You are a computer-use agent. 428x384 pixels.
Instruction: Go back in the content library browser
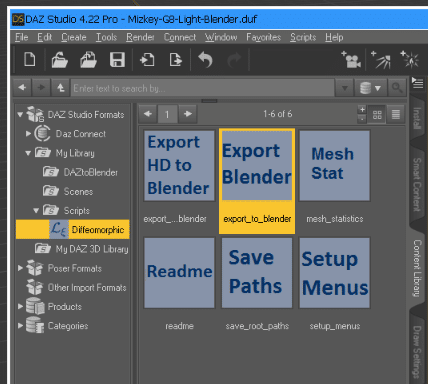[22, 88]
